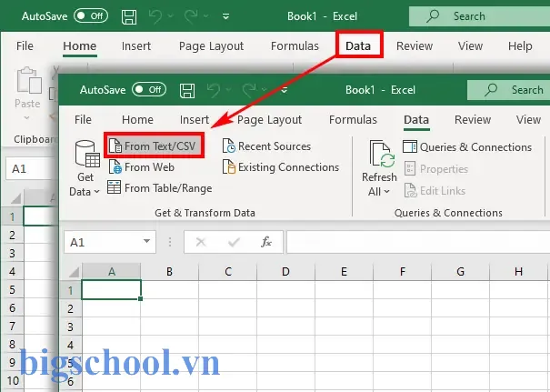Select row 2 header in front sheet
Screen dimensions: 550x392
(x=71, y=308)
